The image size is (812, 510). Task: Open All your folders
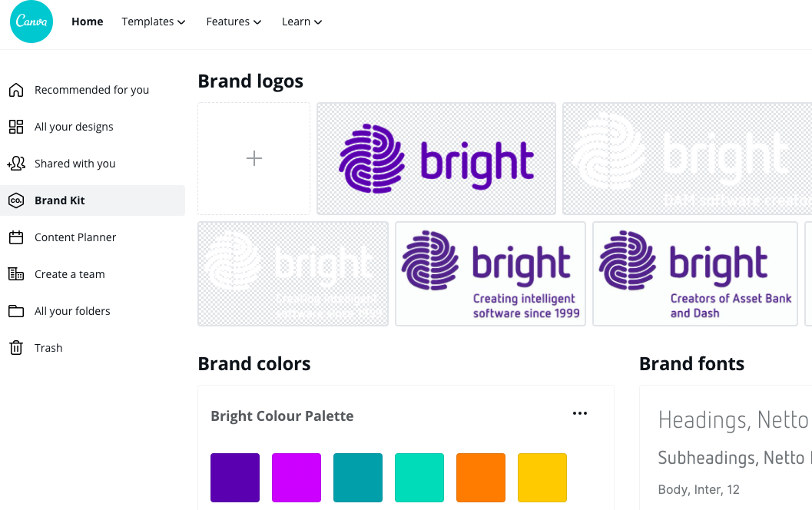[x=72, y=311]
